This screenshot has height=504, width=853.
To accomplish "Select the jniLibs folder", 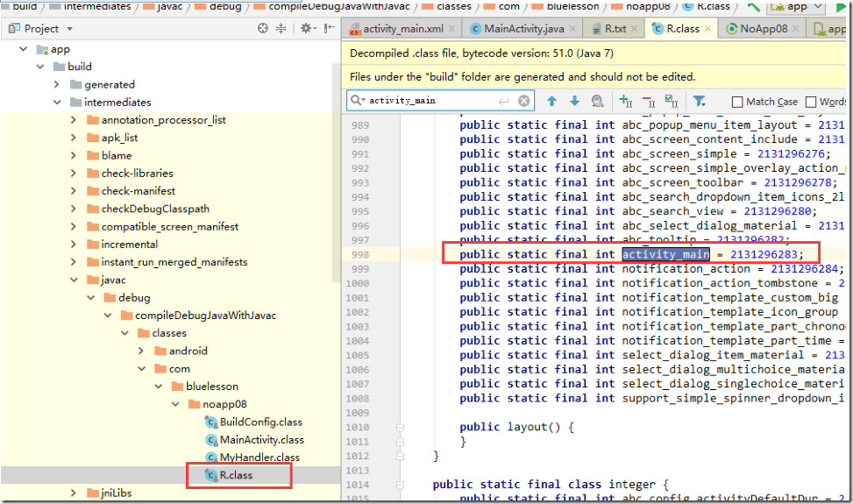I will click(117, 493).
